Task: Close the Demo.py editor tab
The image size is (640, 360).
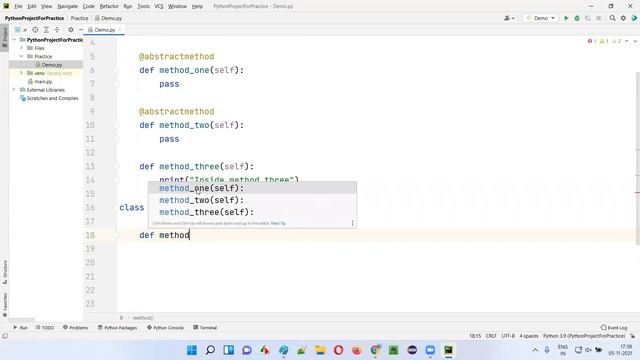Action: [x=120, y=30]
